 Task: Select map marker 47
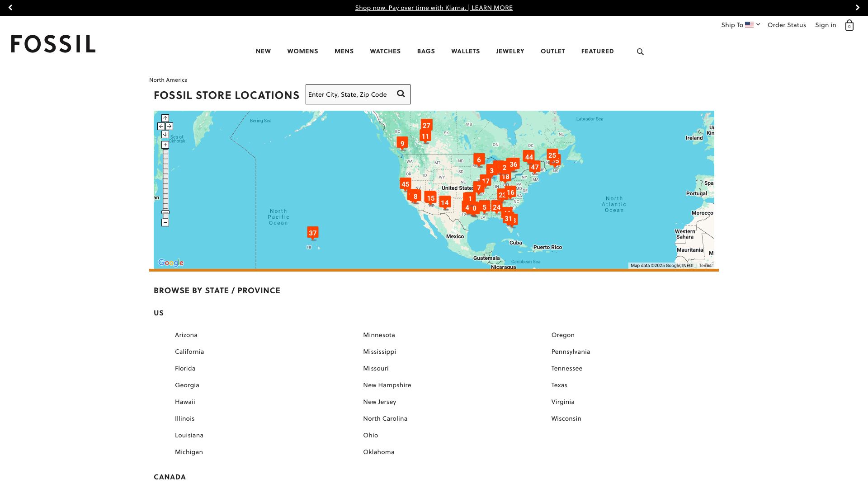[535, 167]
